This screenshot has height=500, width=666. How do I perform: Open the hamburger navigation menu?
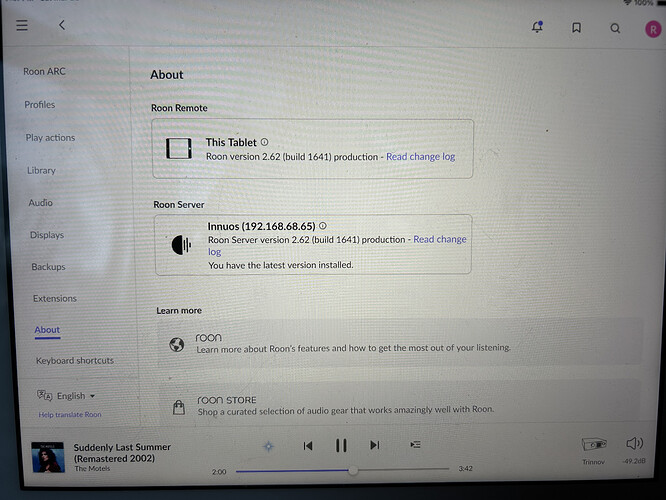pyautogui.click(x=22, y=25)
